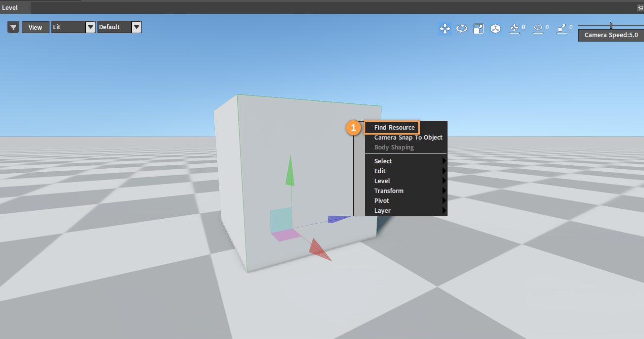Select the Level tab
Image resolution: width=644 pixels, height=339 pixels.
(x=10, y=8)
